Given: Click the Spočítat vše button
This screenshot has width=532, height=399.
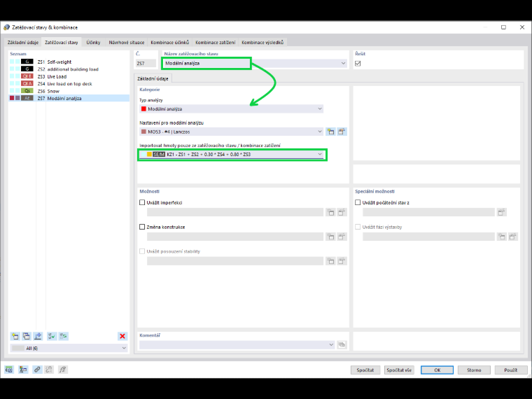Looking at the screenshot, I should click(399, 370).
